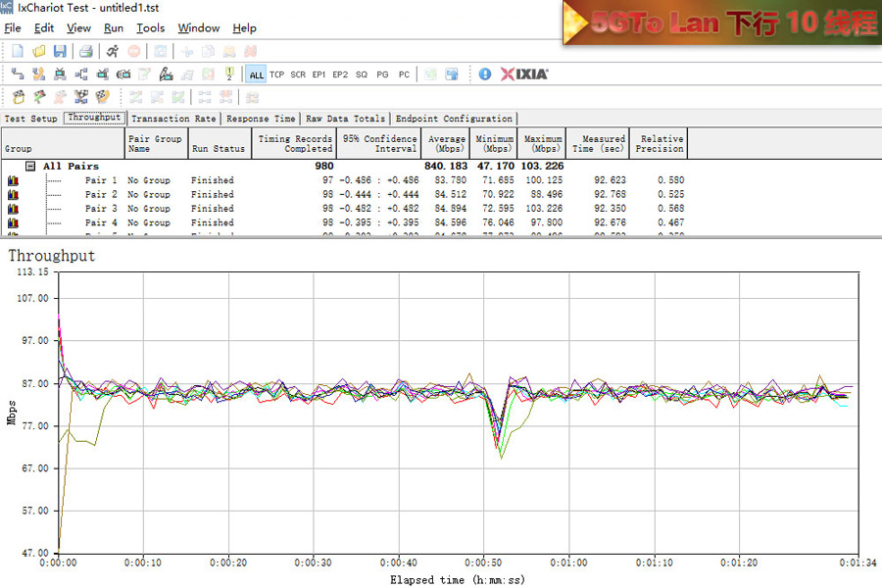Click the Print toolbar icon

click(x=85, y=51)
